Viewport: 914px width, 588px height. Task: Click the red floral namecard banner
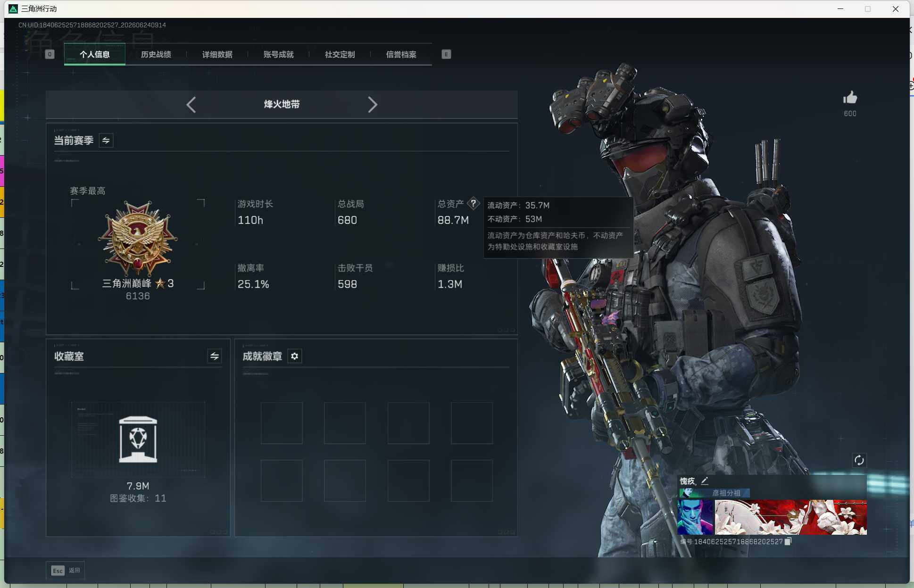(x=791, y=517)
